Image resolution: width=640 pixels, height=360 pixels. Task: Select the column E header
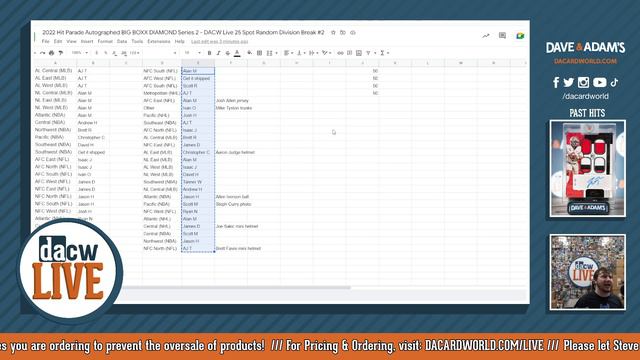(x=198, y=63)
